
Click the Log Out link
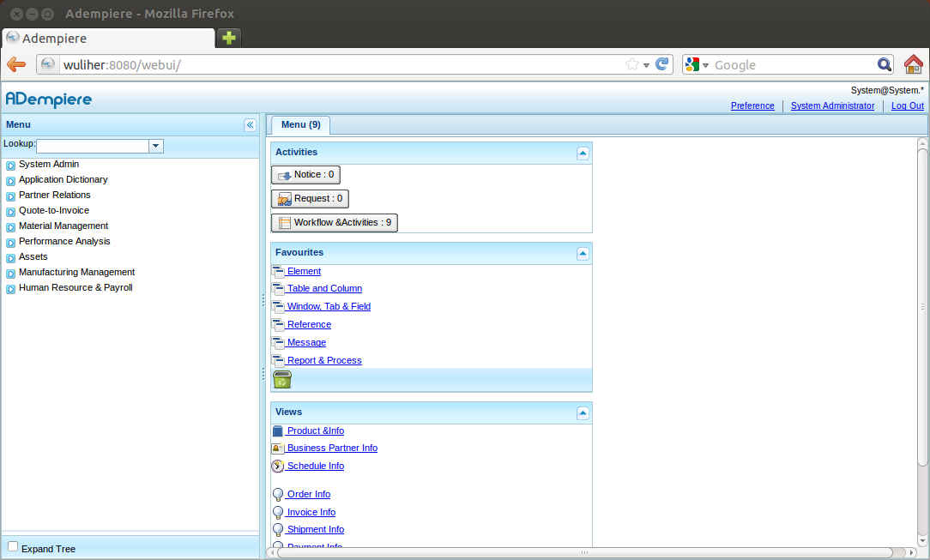tap(908, 105)
